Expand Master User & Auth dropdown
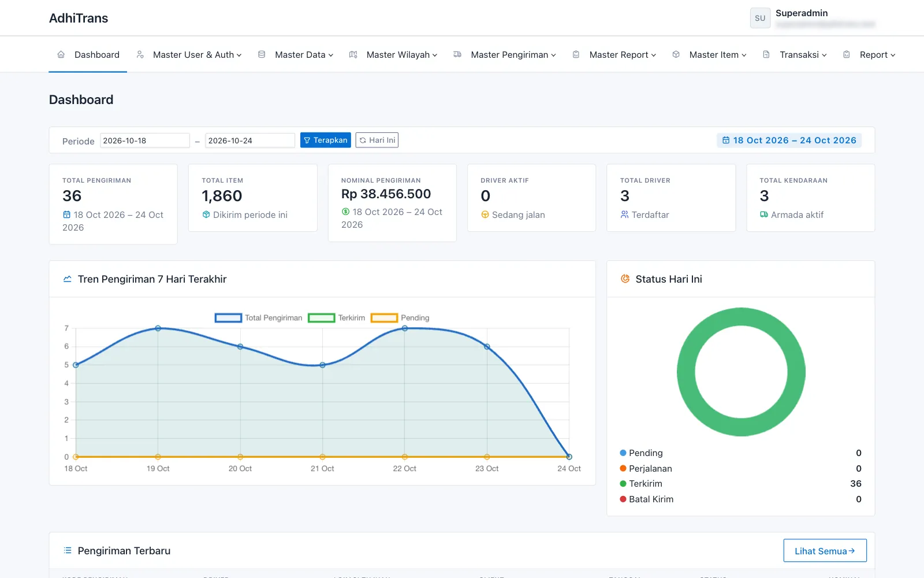This screenshot has width=924, height=578. [189, 54]
